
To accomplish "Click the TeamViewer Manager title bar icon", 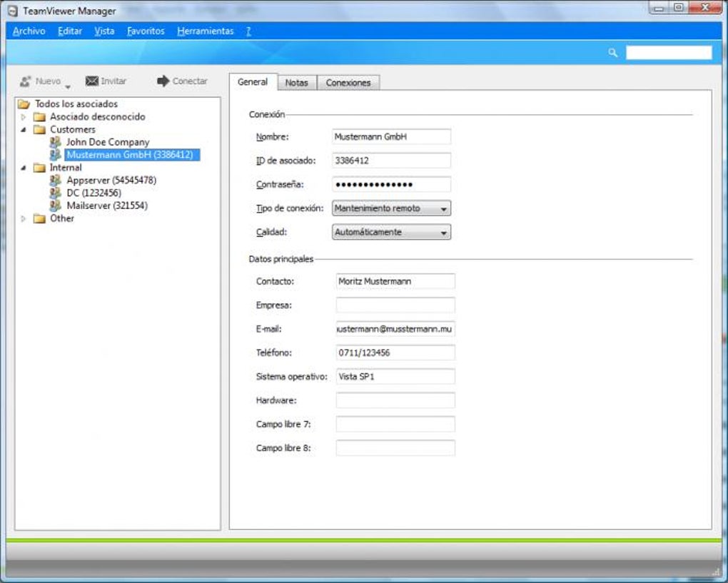I will point(13,11).
